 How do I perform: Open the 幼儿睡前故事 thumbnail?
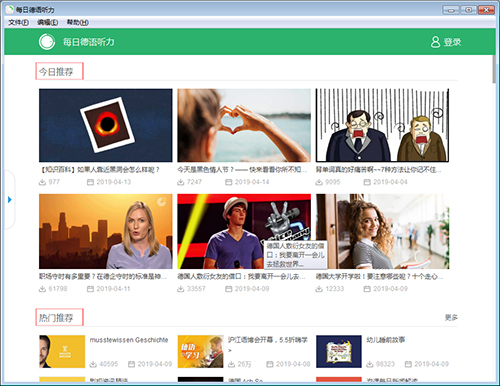[x=339, y=351]
